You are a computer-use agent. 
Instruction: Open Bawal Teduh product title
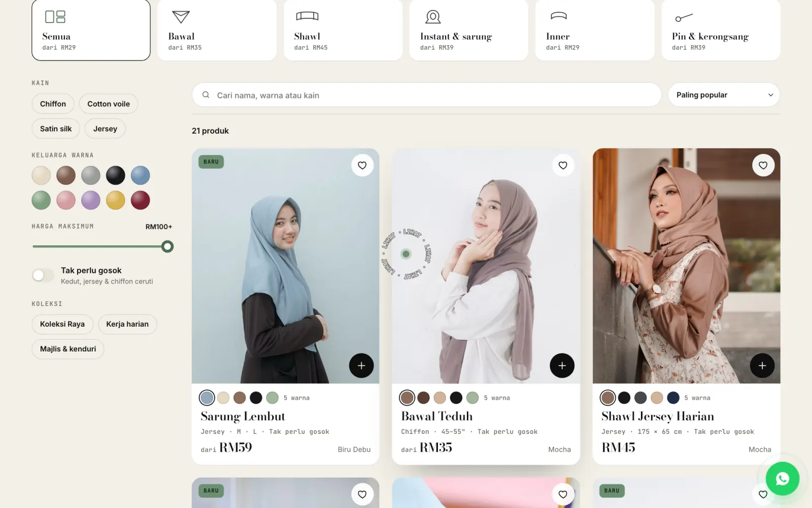coord(437,417)
